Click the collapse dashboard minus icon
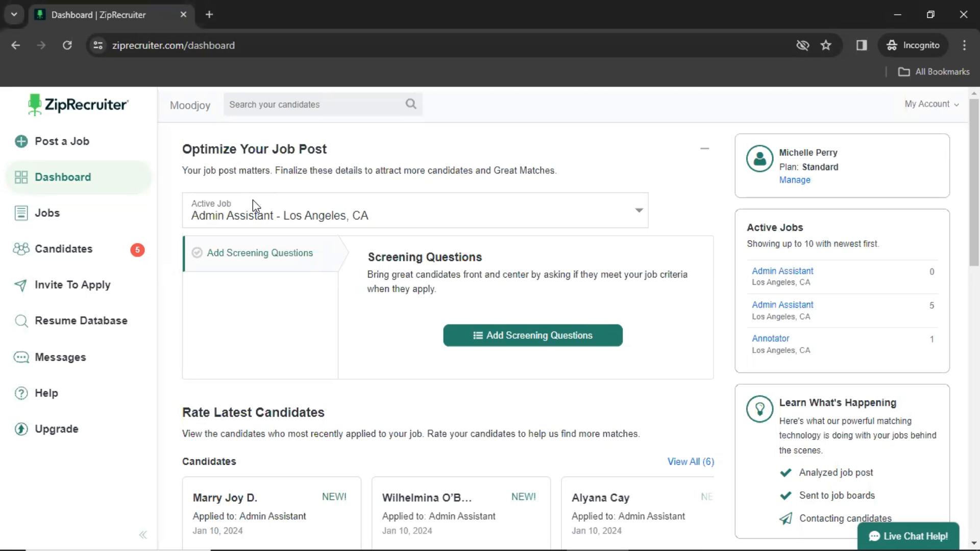This screenshot has width=980, height=551. (705, 148)
